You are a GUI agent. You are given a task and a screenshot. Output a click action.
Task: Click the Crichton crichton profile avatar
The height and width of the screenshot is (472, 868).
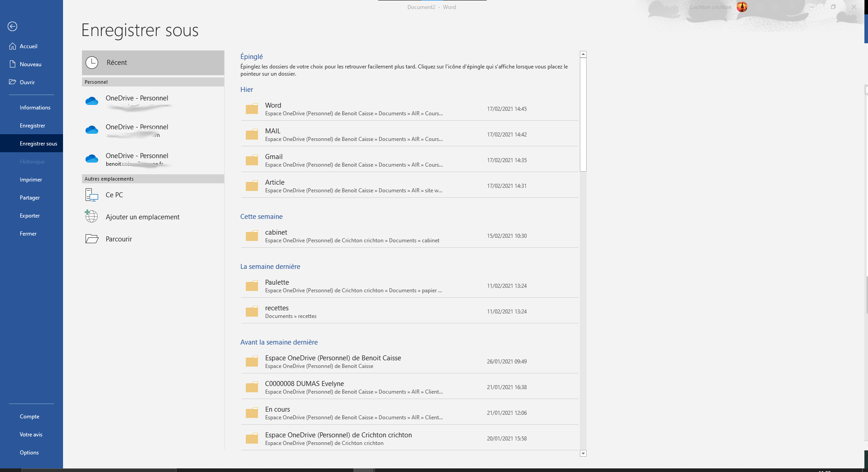click(742, 7)
